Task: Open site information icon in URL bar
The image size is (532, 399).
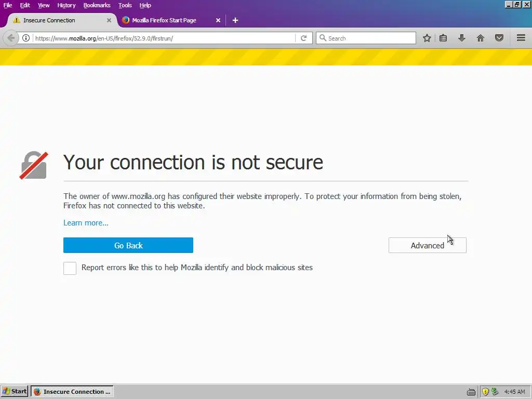Action: pos(26,38)
